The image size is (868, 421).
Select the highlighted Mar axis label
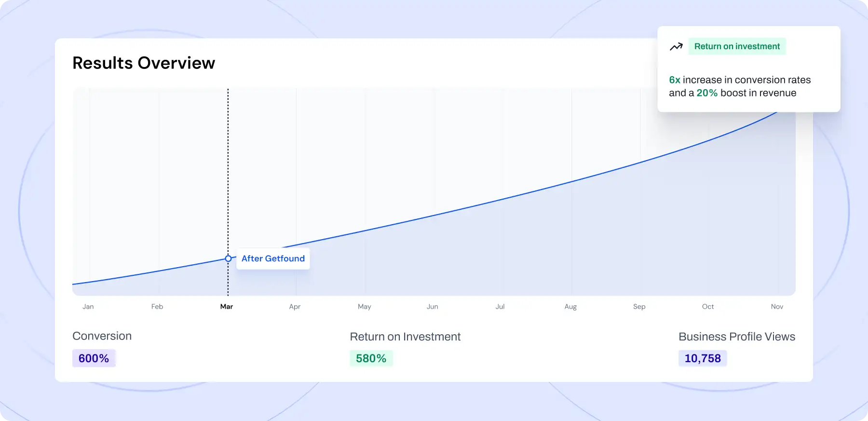pos(227,307)
